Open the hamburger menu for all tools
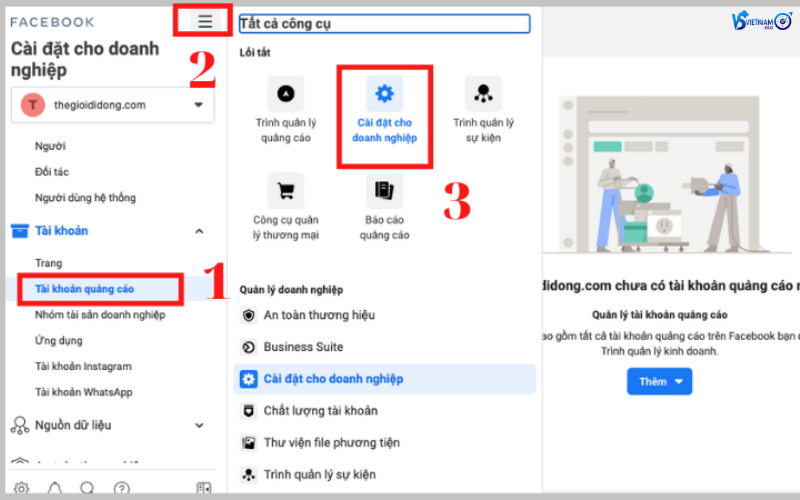 point(205,21)
